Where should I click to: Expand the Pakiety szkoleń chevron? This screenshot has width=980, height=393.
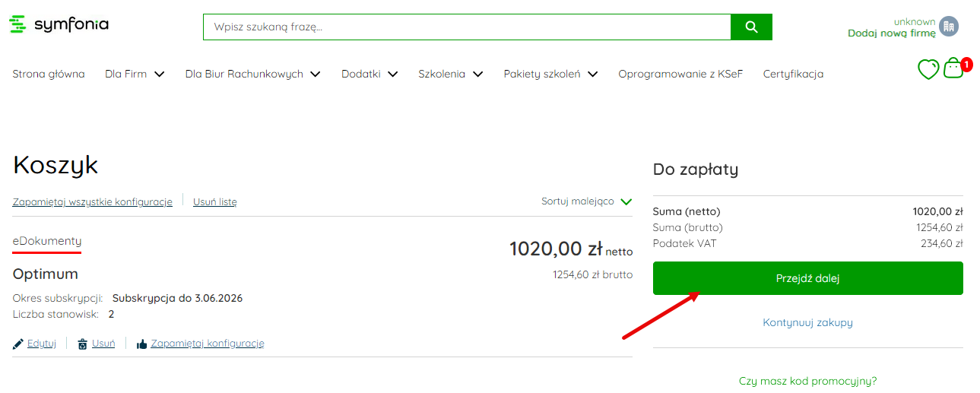tap(592, 74)
